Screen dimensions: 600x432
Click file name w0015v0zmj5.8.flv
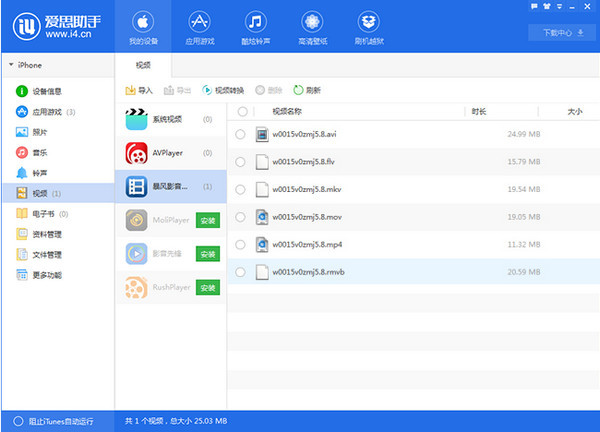(303, 162)
